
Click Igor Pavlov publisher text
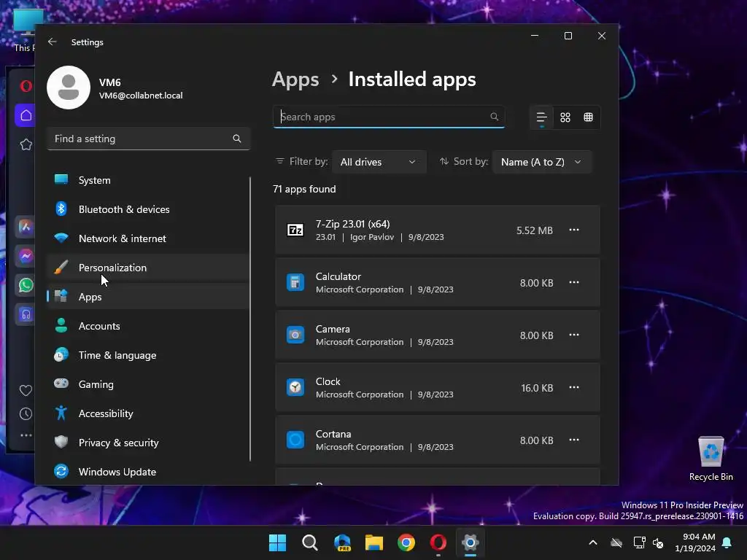coord(372,237)
